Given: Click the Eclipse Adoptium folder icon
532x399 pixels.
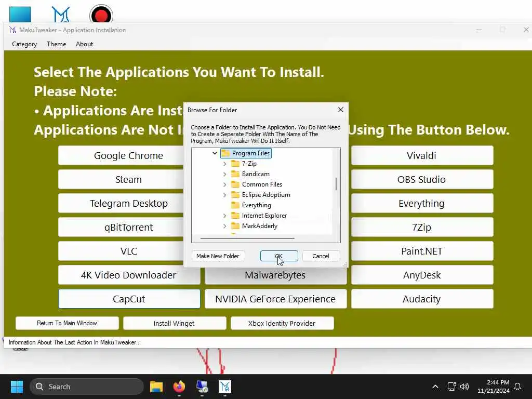Looking at the screenshot, I should click(235, 195).
